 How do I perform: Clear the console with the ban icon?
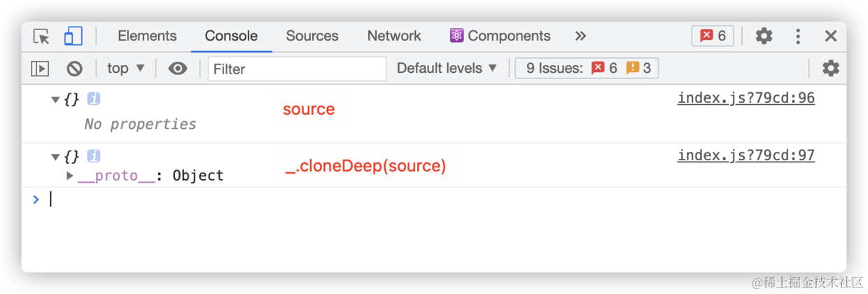point(74,69)
